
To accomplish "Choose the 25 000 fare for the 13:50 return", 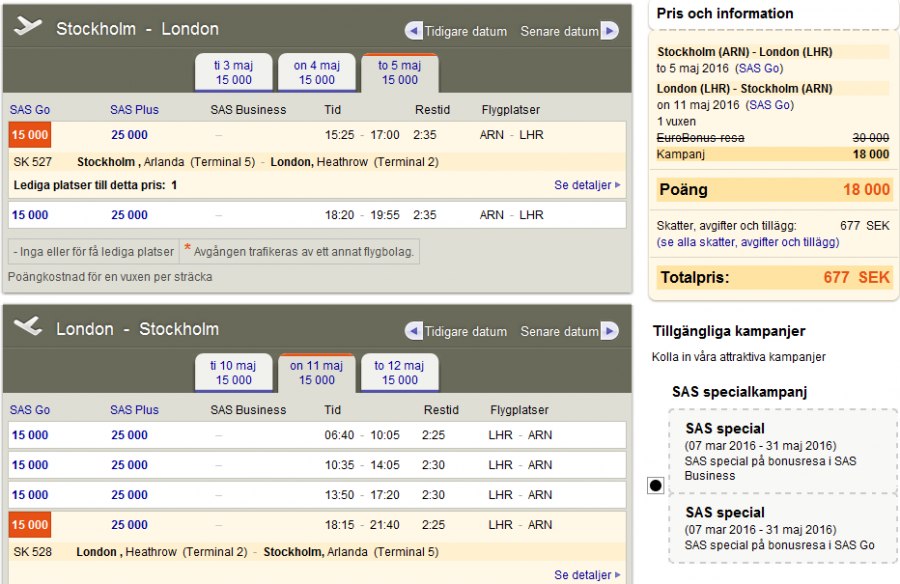I will click(x=129, y=495).
